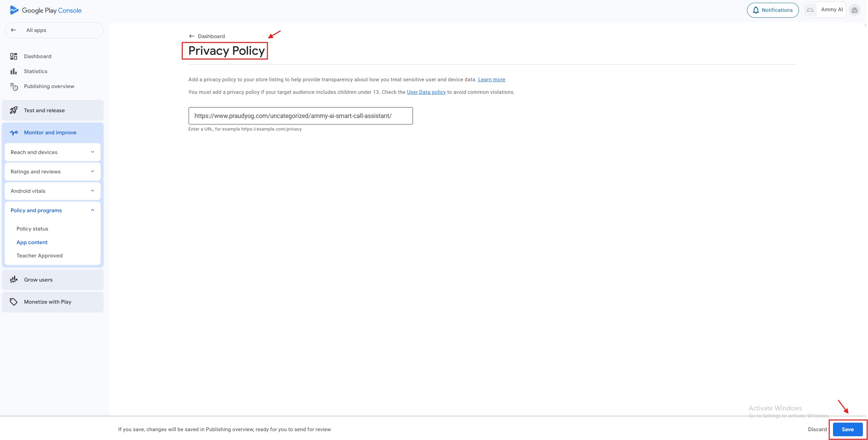Click the Grow users chart icon

[14, 280]
